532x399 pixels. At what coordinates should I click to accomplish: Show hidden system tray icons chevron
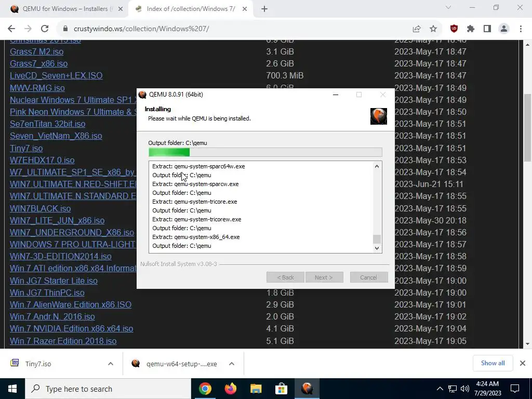(x=440, y=389)
